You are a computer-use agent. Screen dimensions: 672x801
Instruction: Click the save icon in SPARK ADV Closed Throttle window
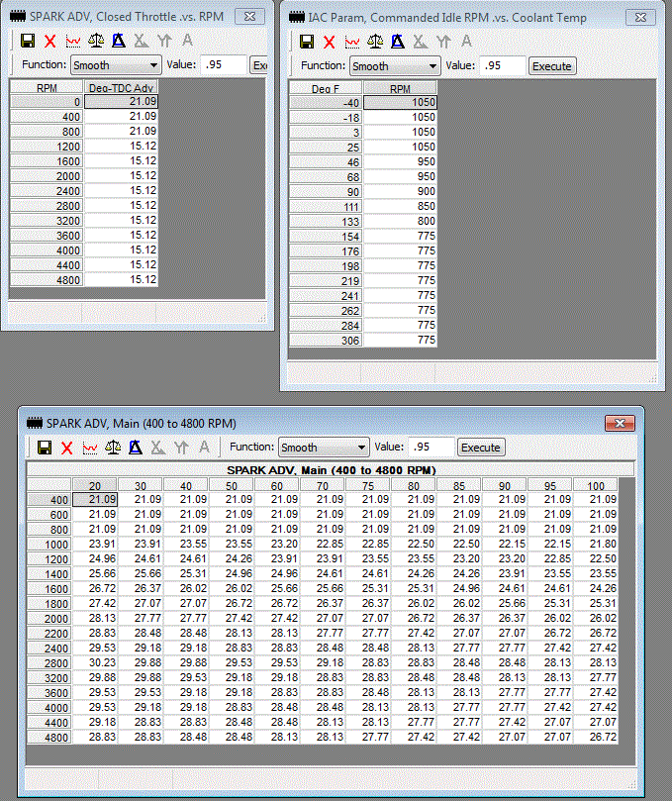coord(27,42)
